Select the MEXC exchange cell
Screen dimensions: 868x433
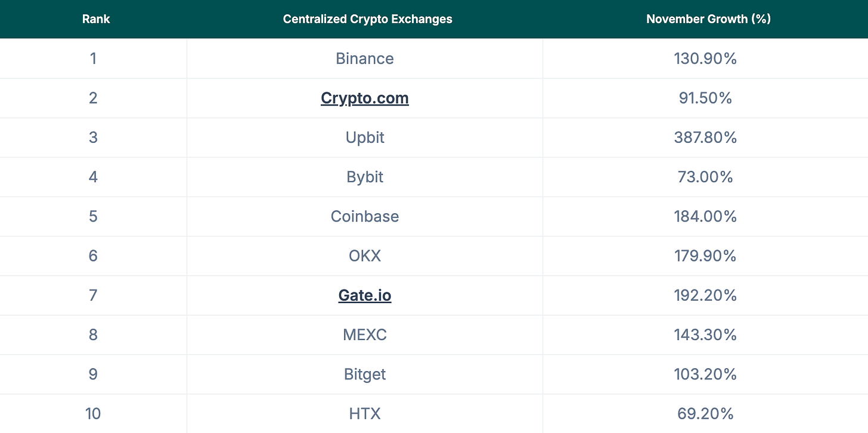pos(364,335)
